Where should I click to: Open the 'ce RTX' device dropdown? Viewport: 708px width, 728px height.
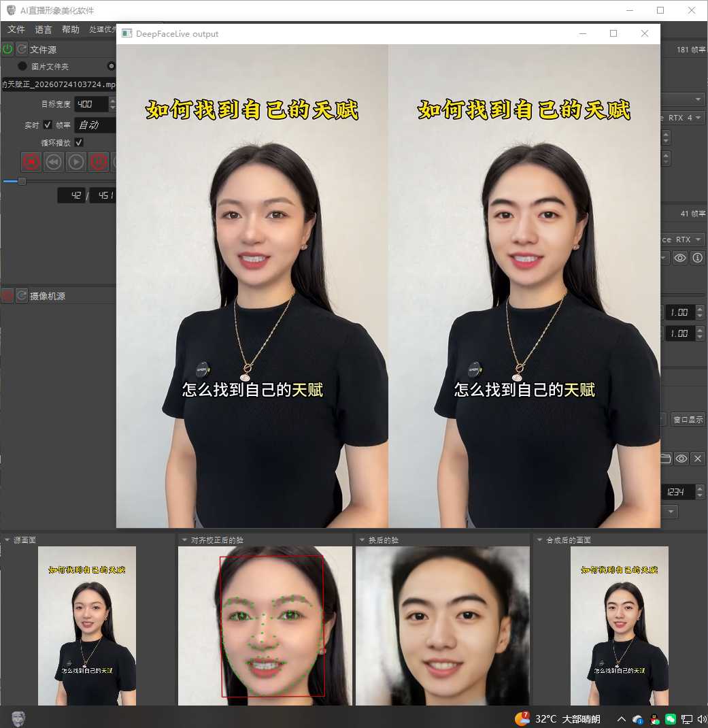pyautogui.click(x=683, y=239)
